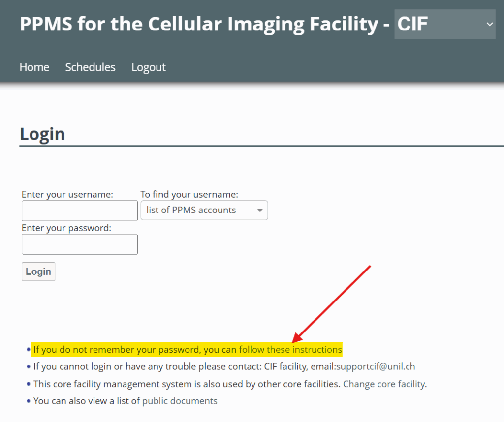Click the supportcif@unil.ch email link
504x422 pixels.
pos(376,366)
